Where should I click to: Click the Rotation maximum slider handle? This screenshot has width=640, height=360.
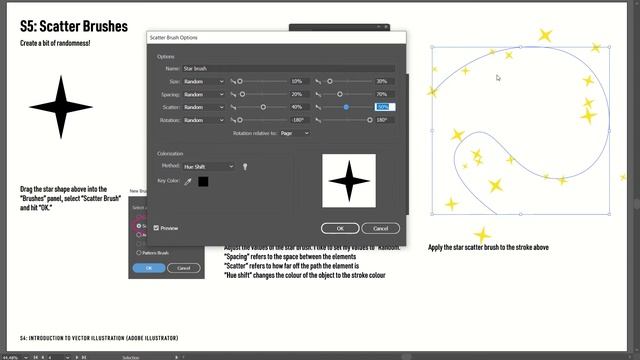[x=370, y=120]
